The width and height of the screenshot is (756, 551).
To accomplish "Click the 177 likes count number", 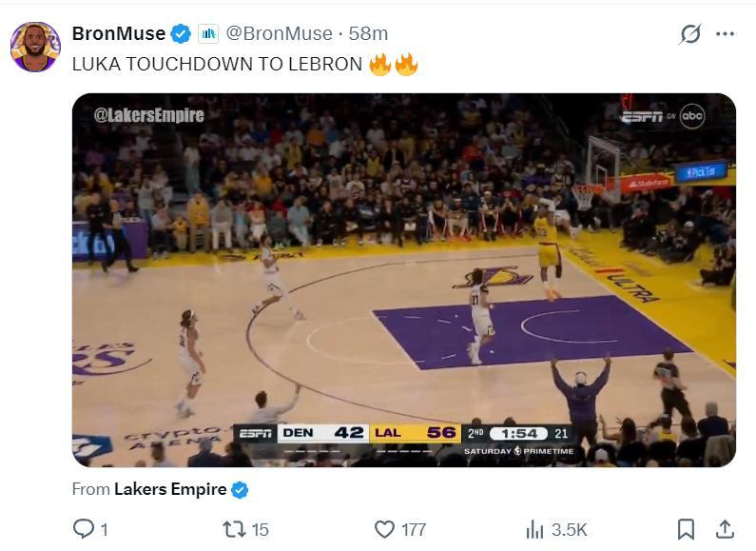I will pos(413,529).
